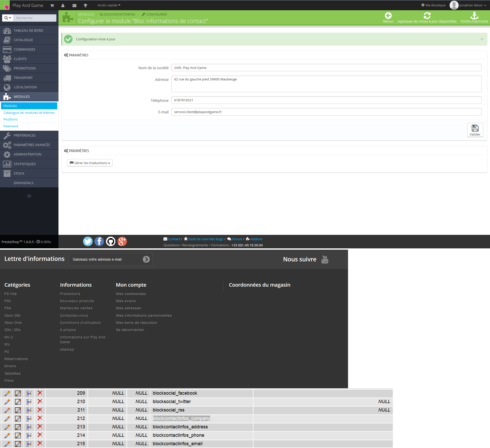490x448 pixels.
Task: Open the search type dropdown magnifier
Action: pyautogui.click(x=8, y=18)
